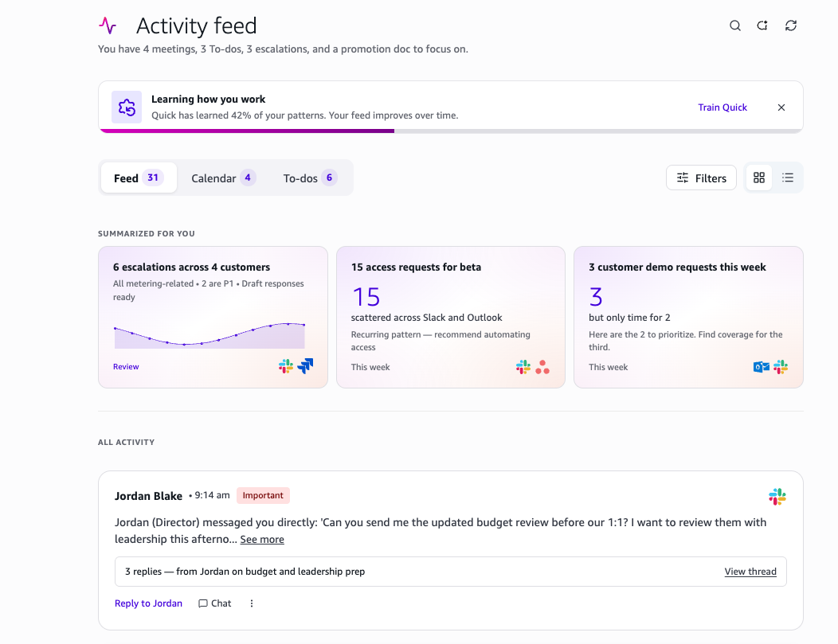
Task: Click Slack icon on escalations card
Action: pos(286,366)
